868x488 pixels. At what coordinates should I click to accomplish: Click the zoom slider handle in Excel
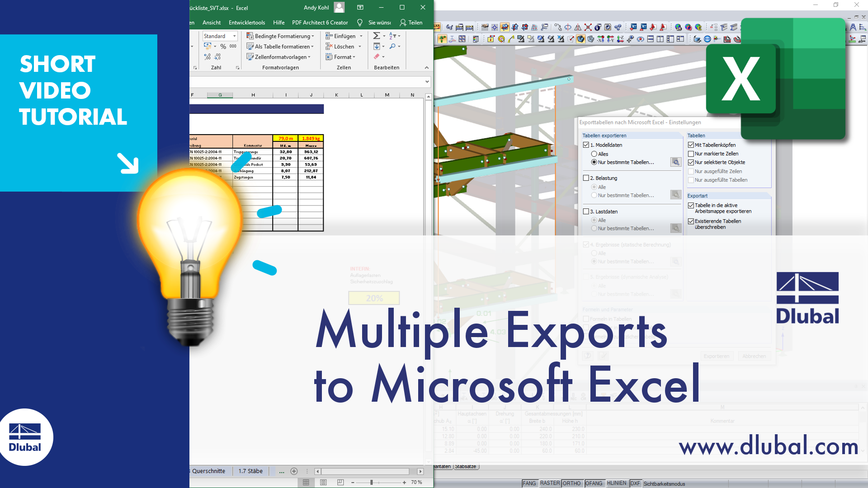372,483
